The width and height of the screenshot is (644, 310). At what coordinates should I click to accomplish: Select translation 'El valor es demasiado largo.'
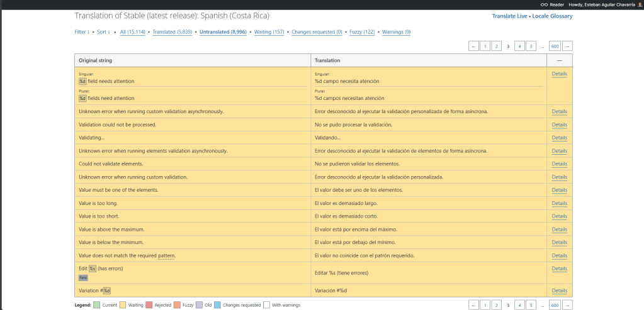346,203
